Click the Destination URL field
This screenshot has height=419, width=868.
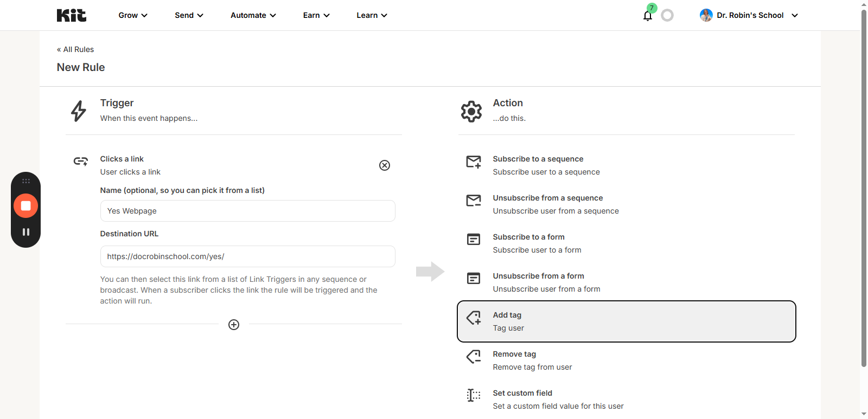[247, 256]
